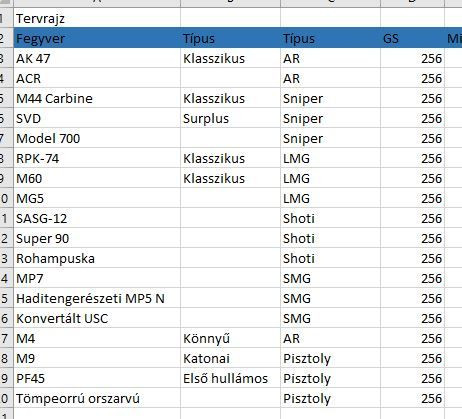The width and height of the screenshot is (462, 419).
Task: Select the Konvertált USC cell
Action: click(x=97, y=318)
